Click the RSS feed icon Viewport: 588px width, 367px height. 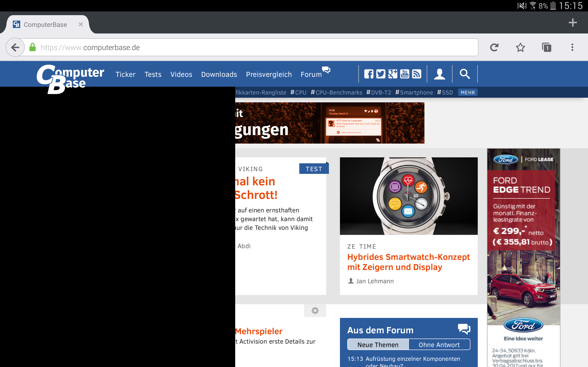pyautogui.click(x=416, y=74)
